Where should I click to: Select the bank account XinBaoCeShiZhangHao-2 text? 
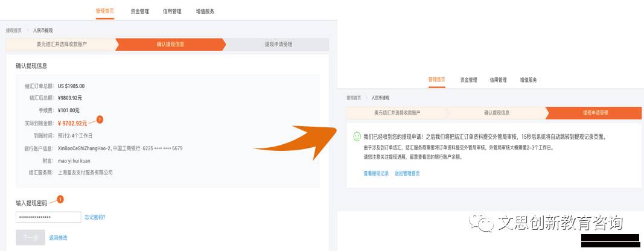pos(84,148)
